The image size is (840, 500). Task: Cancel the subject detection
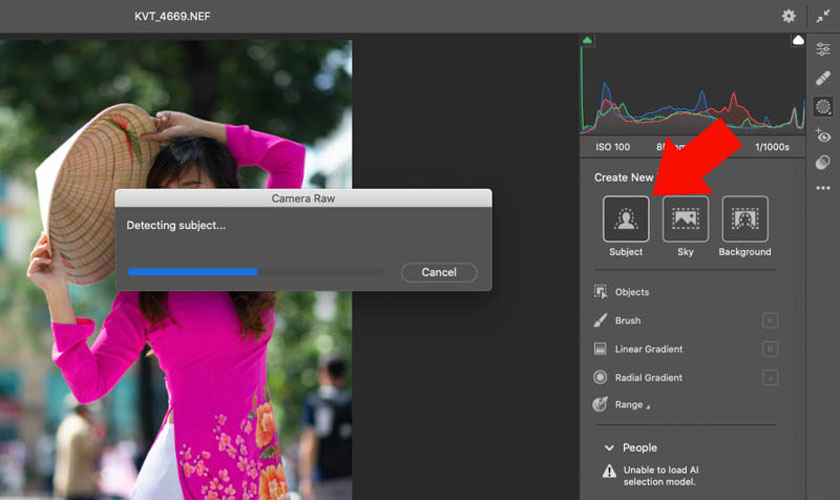pyautogui.click(x=438, y=272)
